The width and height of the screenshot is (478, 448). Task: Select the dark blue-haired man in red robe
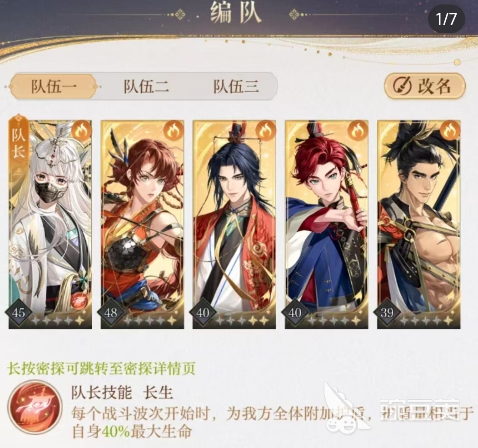234,224
